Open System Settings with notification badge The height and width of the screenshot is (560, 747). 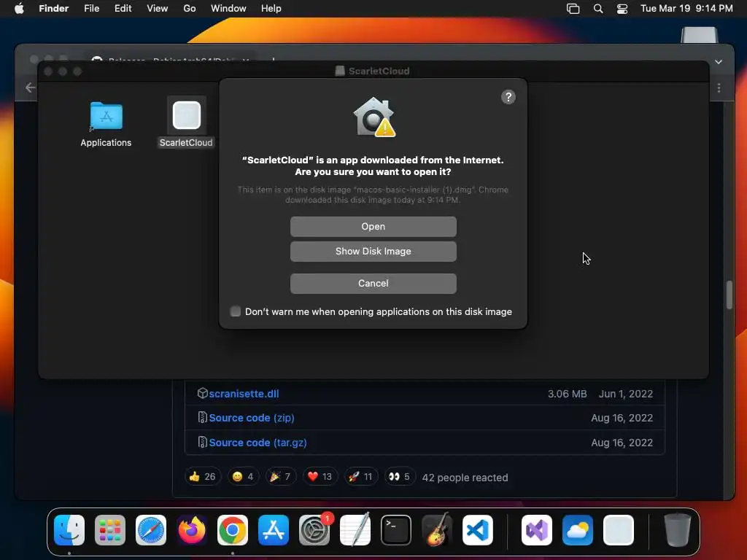pos(314,530)
